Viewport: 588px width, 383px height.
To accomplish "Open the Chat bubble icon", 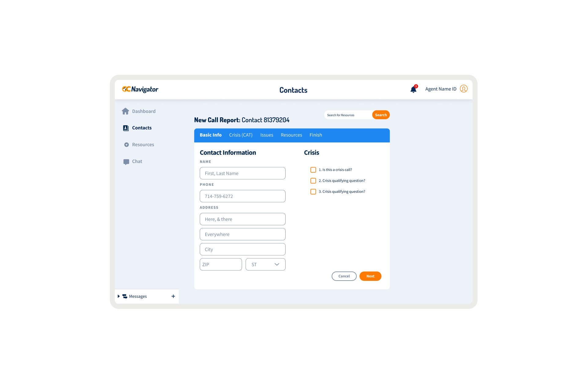I will pos(126,162).
